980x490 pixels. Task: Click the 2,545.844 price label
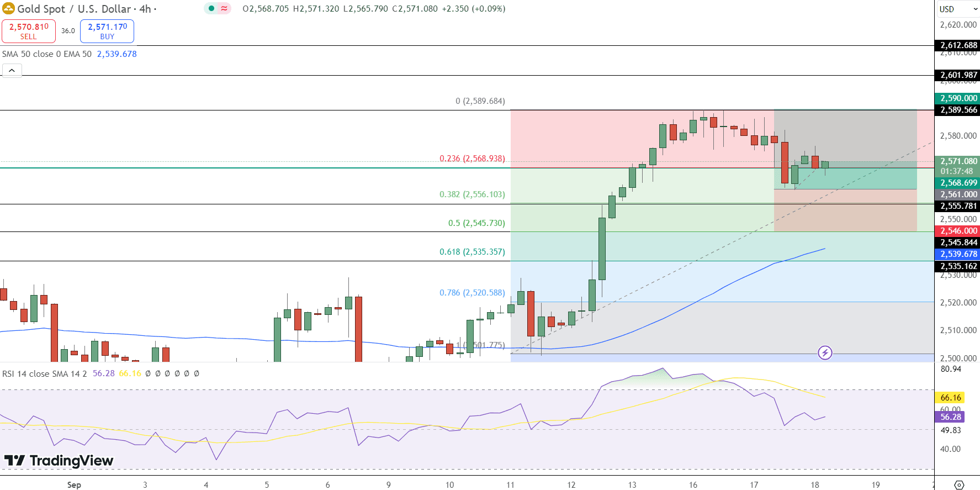(957, 243)
